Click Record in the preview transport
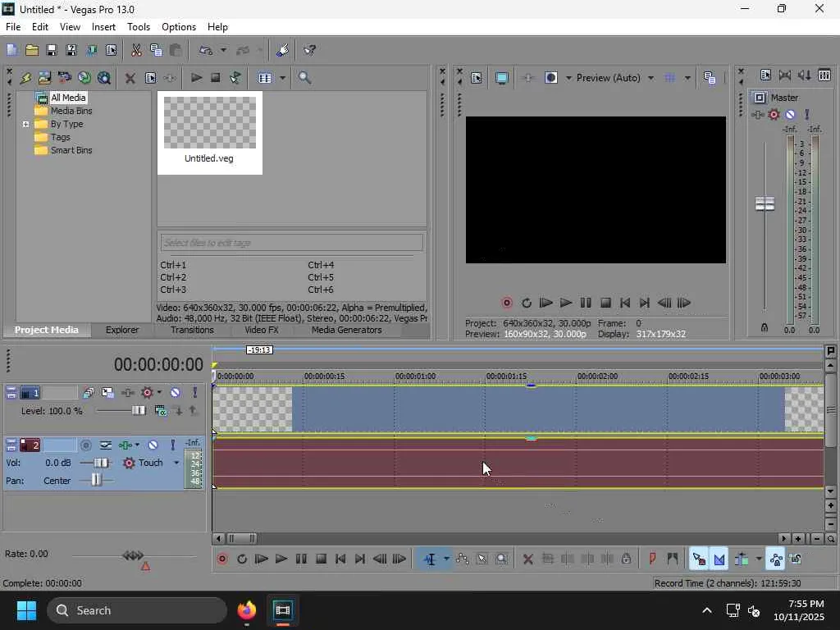This screenshot has width=840, height=630. [x=506, y=304]
